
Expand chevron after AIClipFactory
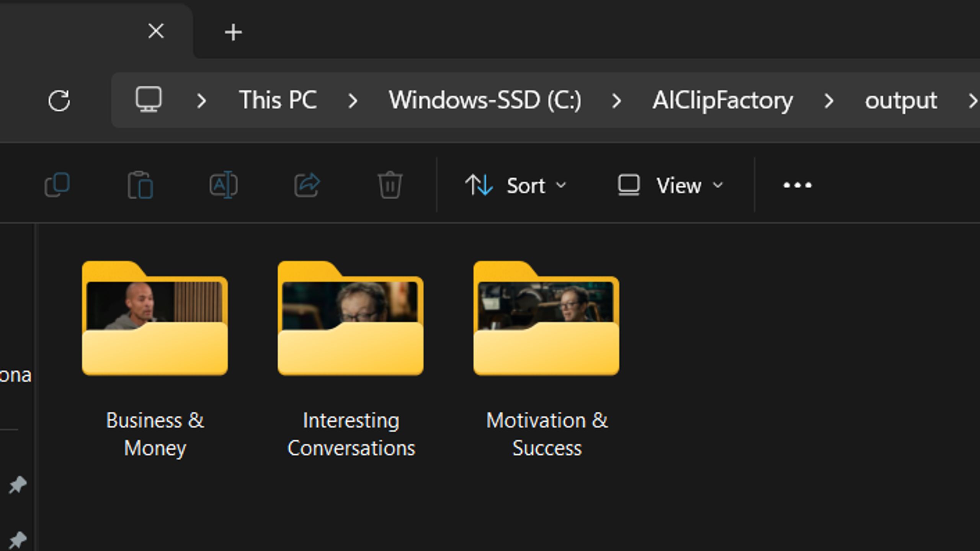(829, 101)
